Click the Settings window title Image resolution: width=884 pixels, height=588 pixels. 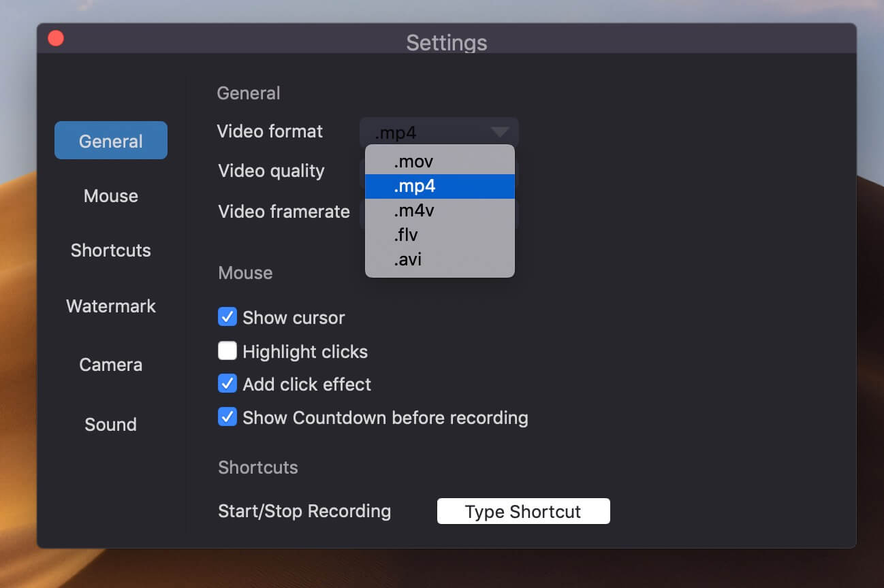tap(447, 43)
